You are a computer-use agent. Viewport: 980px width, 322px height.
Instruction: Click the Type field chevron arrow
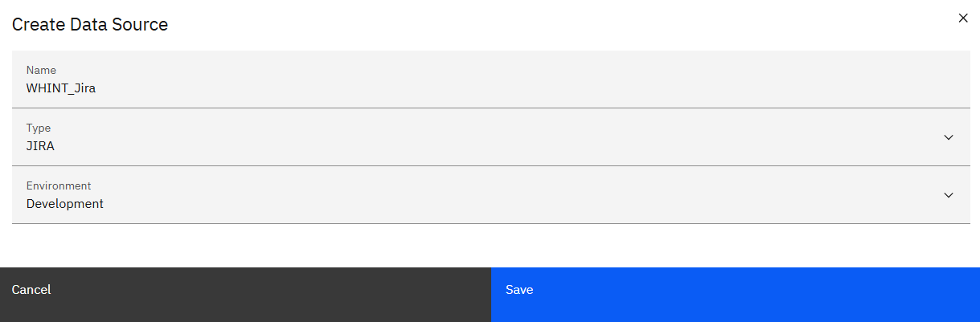(949, 137)
